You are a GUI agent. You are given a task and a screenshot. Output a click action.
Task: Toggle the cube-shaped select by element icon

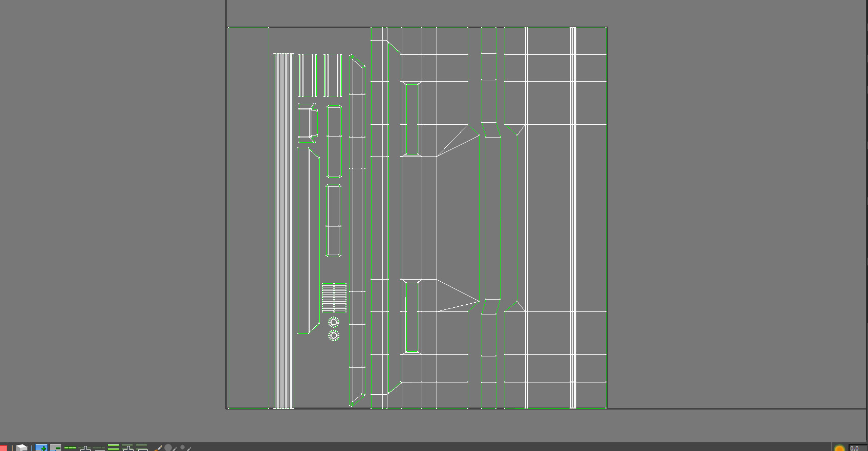21,448
